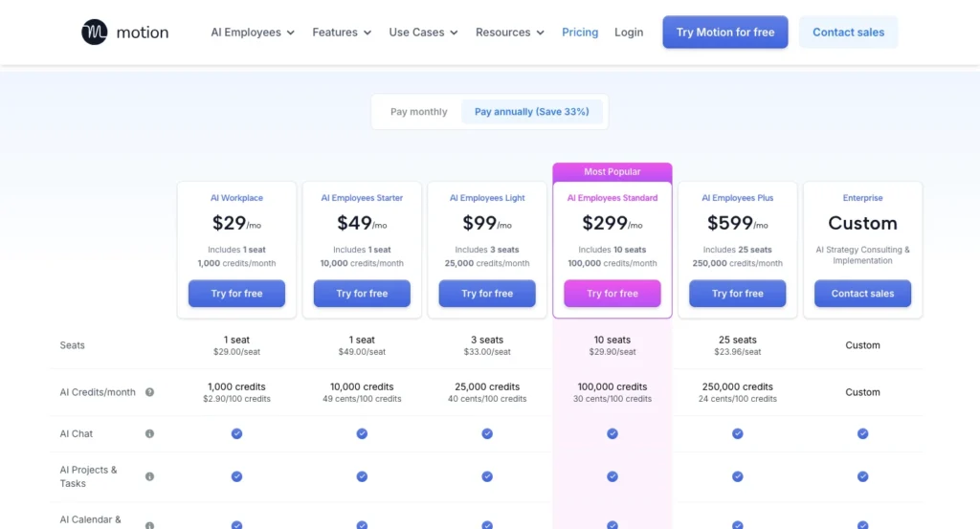Click Try Motion for free button
The width and height of the screenshot is (980, 529).
coord(725,32)
